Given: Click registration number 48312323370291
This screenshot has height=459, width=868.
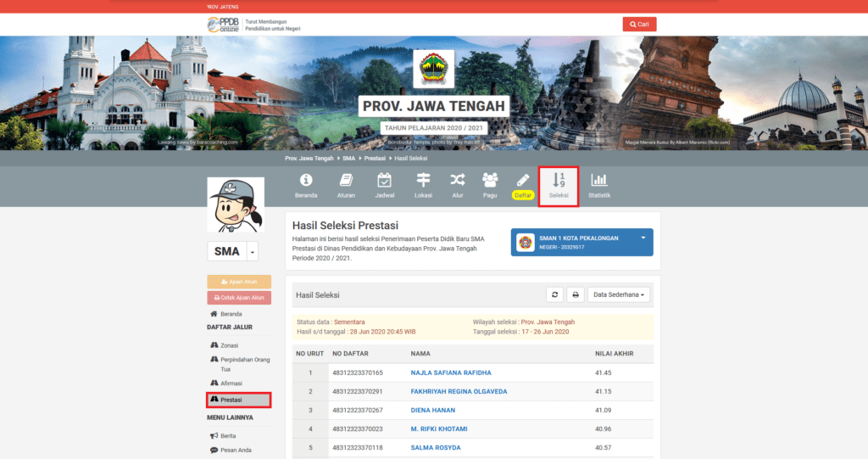Looking at the screenshot, I should click(358, 391).
